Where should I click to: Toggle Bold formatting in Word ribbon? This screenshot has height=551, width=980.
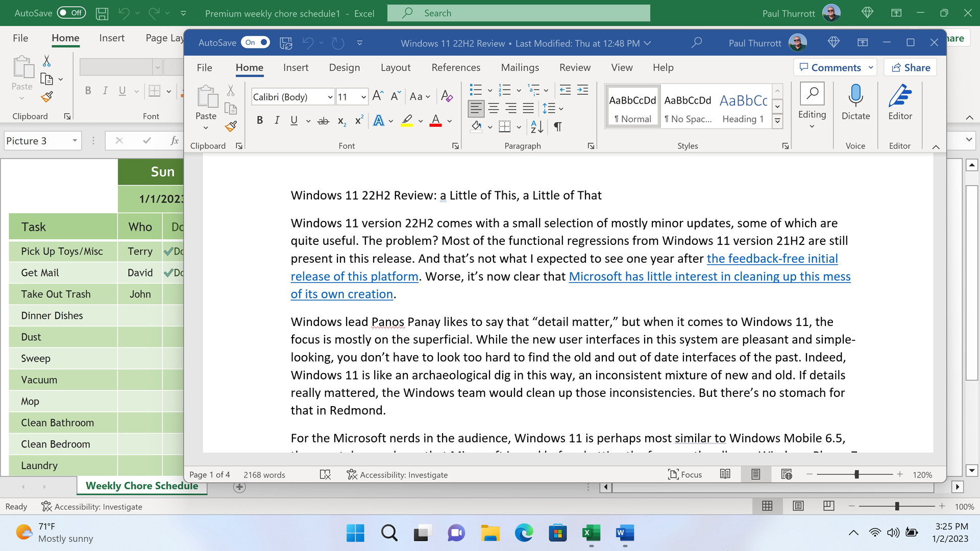coord(260,120)
